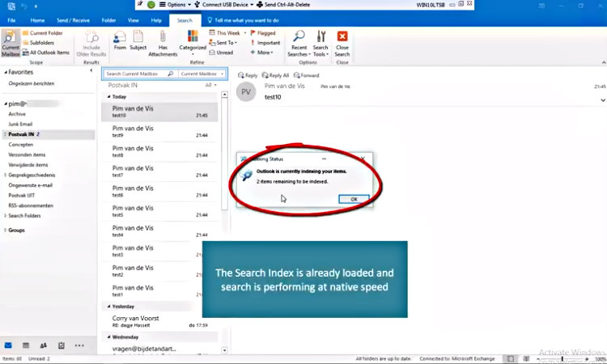Switch to the People view icon

click(43, 345)
